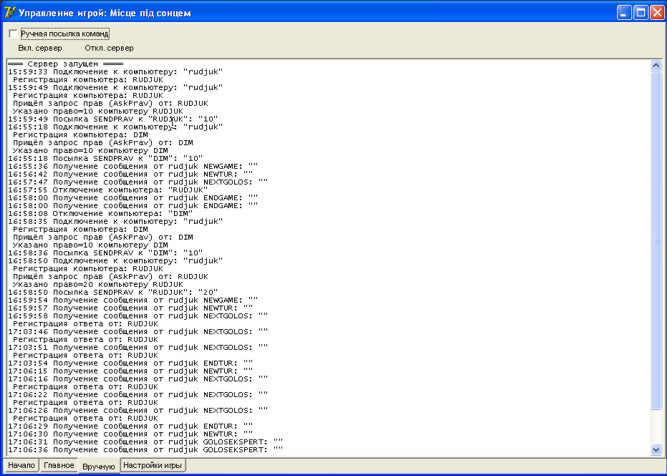
Task: Click the Вкл. сервер button
Action: pyautogui.click(x=40, y=48)
